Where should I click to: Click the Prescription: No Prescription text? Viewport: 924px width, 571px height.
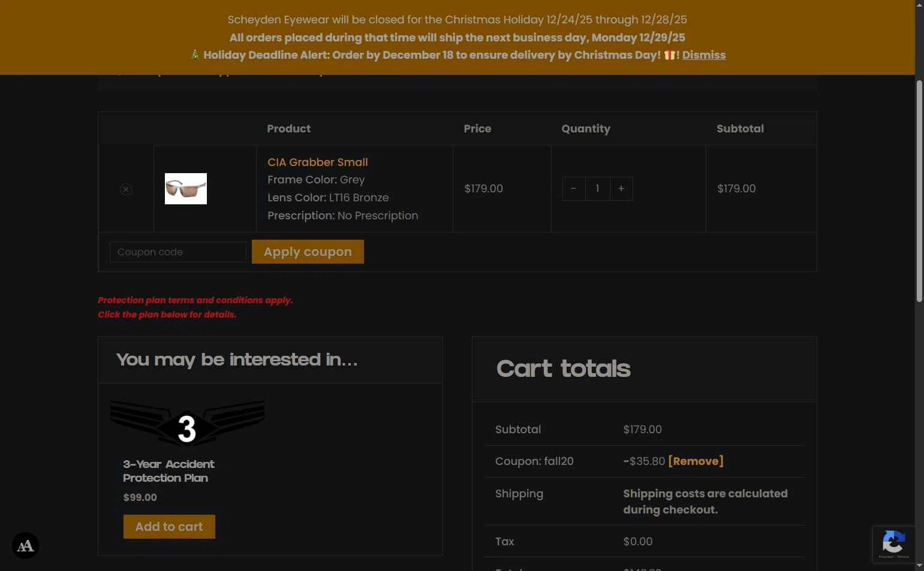[x=343, y=216]
